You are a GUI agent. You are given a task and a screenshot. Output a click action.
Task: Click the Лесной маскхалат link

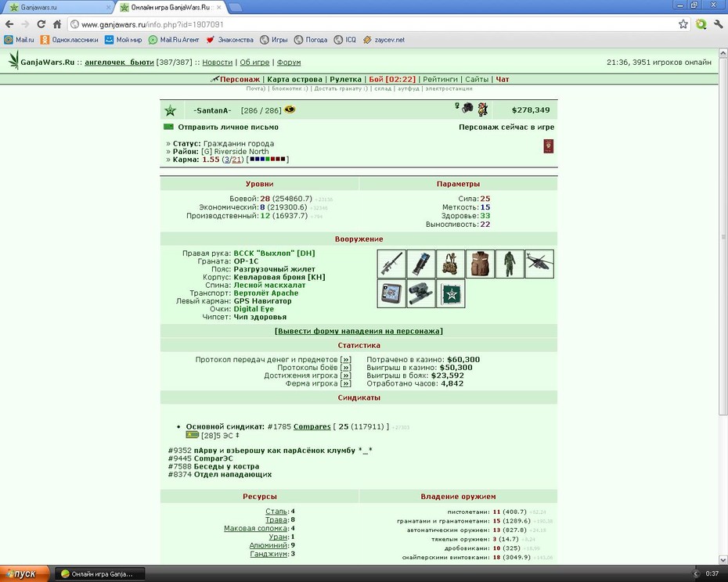click(269, 286)
